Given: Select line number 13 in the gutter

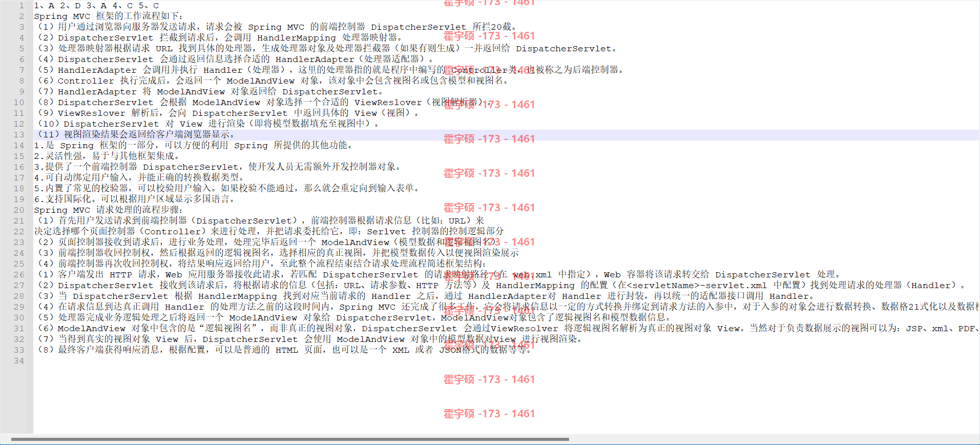Looking at the screenshot, I should 19,135.
